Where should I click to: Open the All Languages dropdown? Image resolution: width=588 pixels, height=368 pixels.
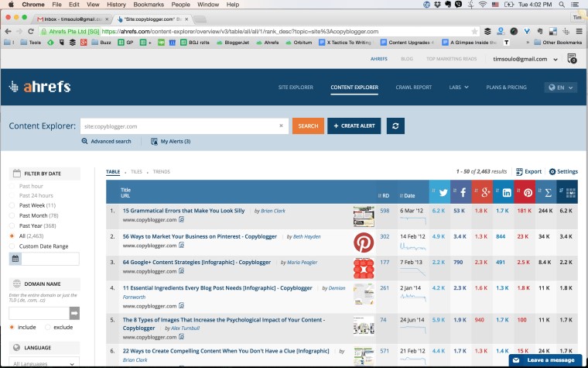[44, 363]
